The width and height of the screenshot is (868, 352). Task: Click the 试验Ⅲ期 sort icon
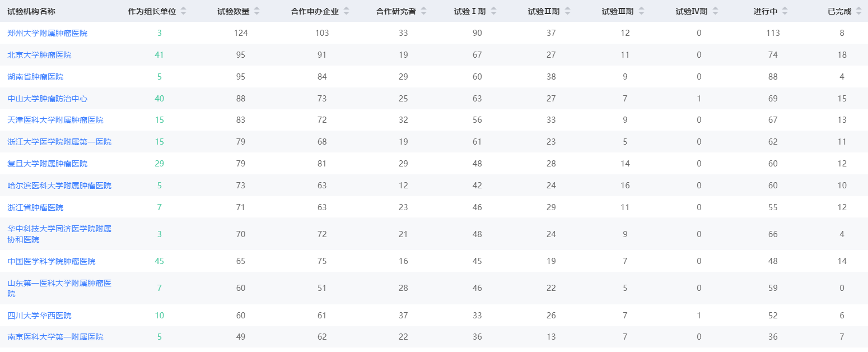tap(641, 11)
